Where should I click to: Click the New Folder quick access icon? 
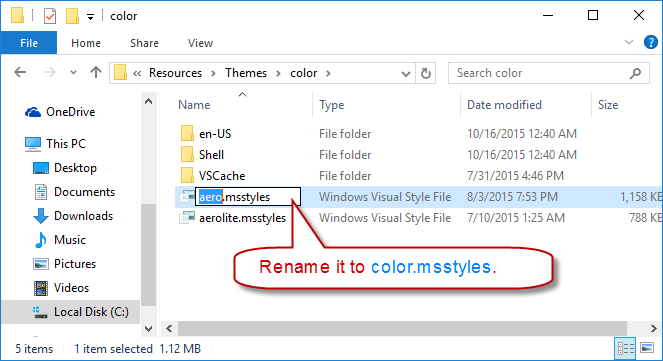pos(72,16)
